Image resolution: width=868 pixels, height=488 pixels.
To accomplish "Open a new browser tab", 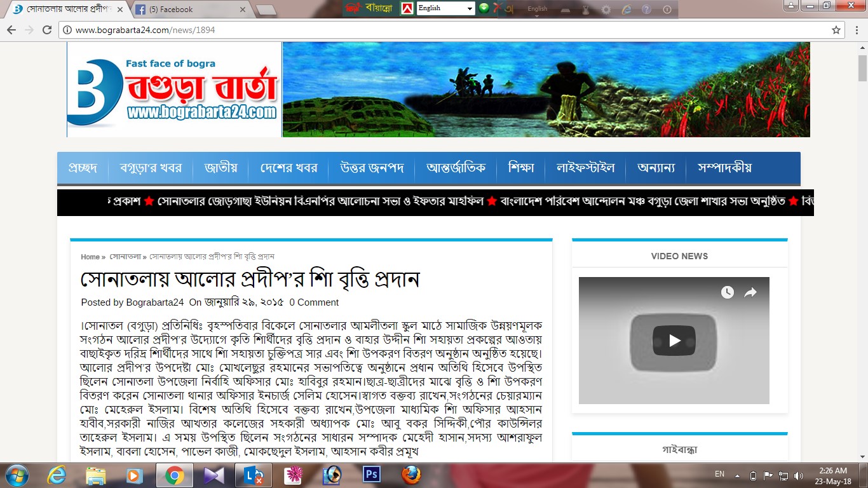I will 266,10.
